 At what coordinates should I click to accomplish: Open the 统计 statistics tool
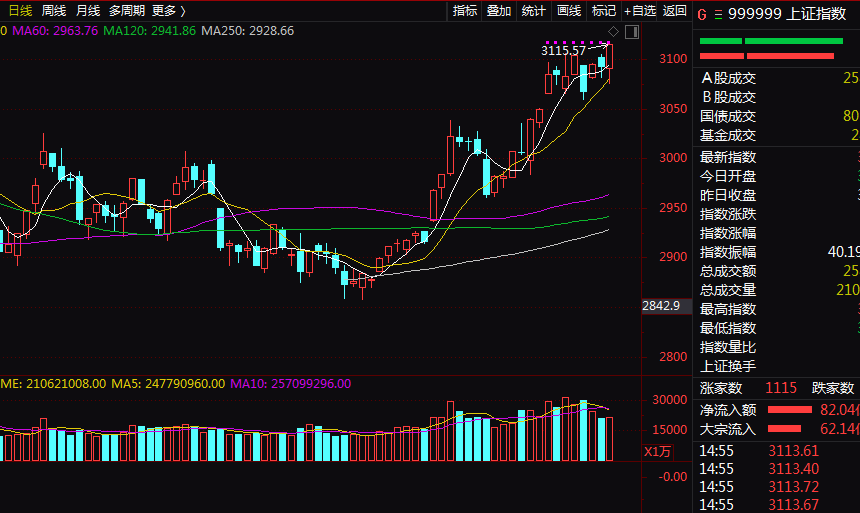tap(534, 10)
